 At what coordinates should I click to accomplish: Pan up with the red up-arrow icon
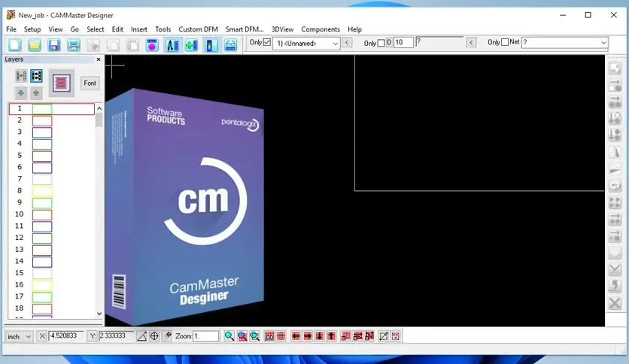pos(331,336)
